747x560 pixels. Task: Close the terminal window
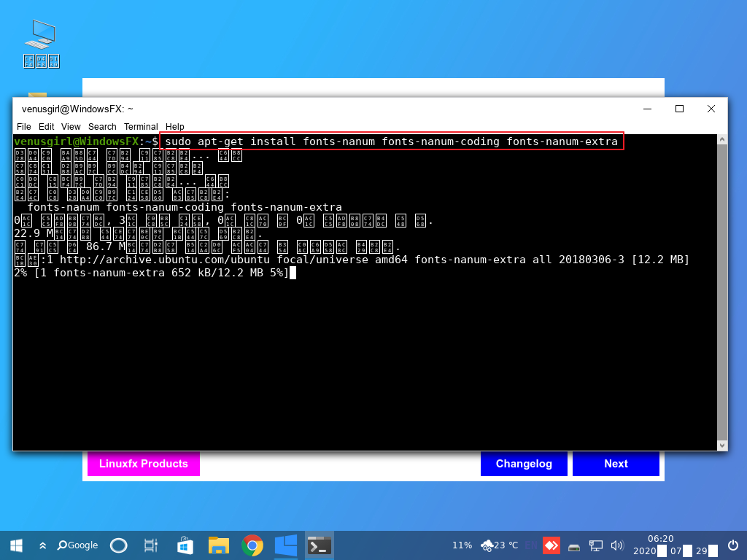711,109
